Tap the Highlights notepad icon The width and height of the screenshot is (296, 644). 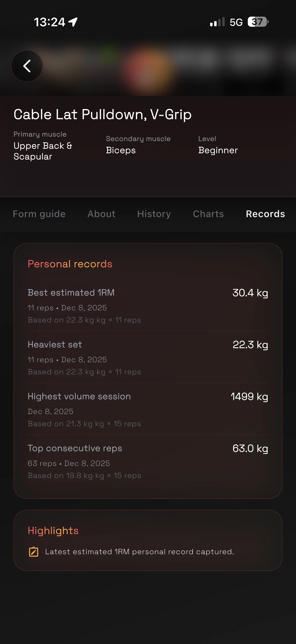coord(34,551)
